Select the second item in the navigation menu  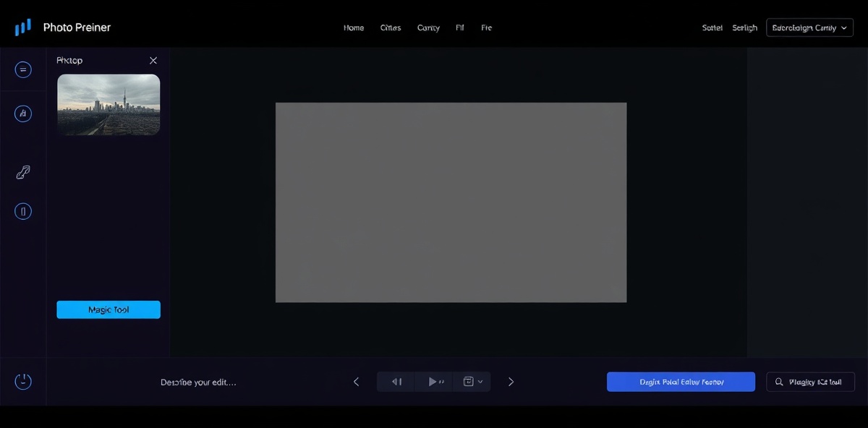tap(391, 27)
